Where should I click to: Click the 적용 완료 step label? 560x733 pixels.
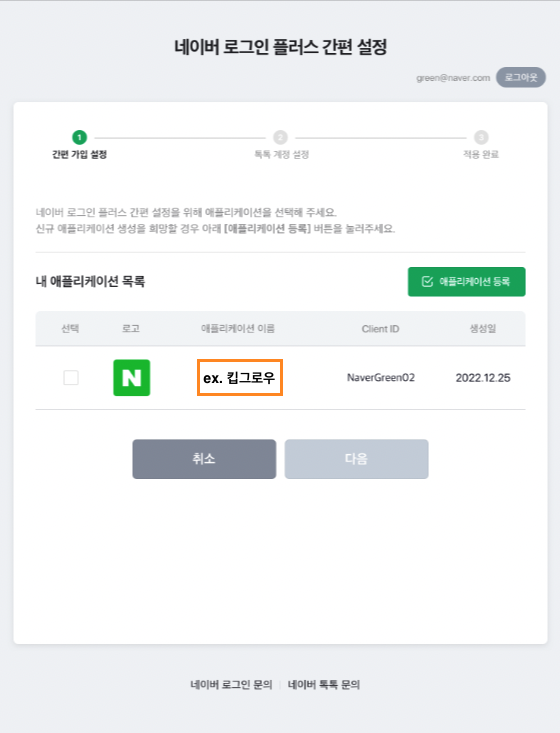pyautogui.click(x=481, y=154)
